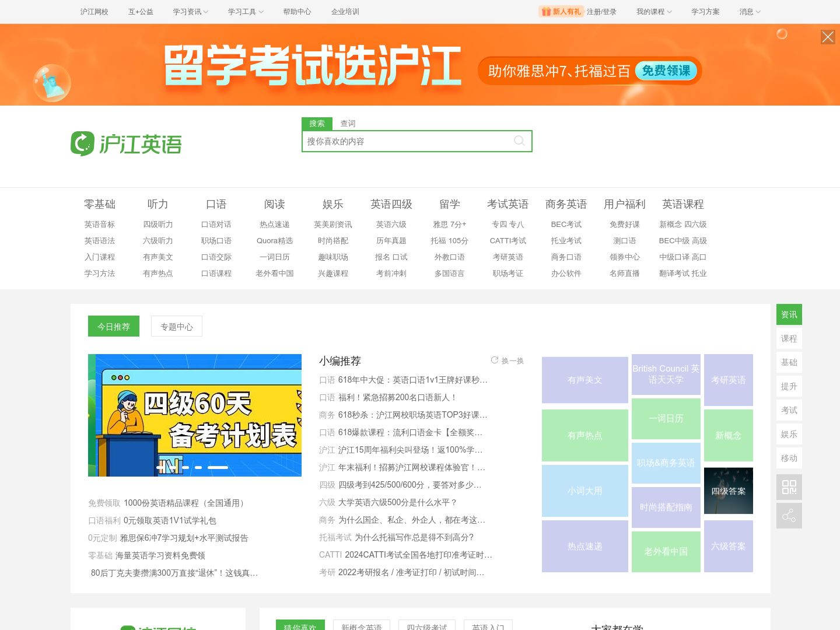The height and width of the screenshot is (630, 840).
Task: Click the 四级答案 image tile
Action: pos(729,491)
